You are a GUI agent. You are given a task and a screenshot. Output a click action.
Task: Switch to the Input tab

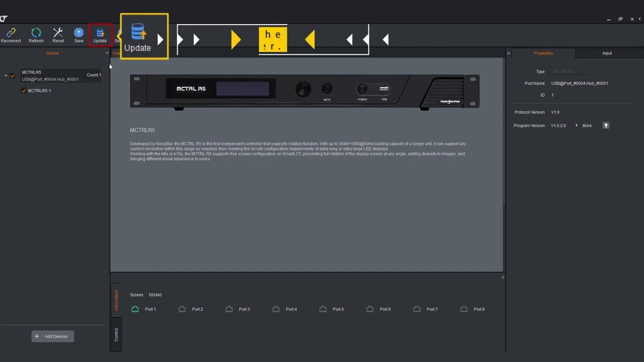coord(607,53)
